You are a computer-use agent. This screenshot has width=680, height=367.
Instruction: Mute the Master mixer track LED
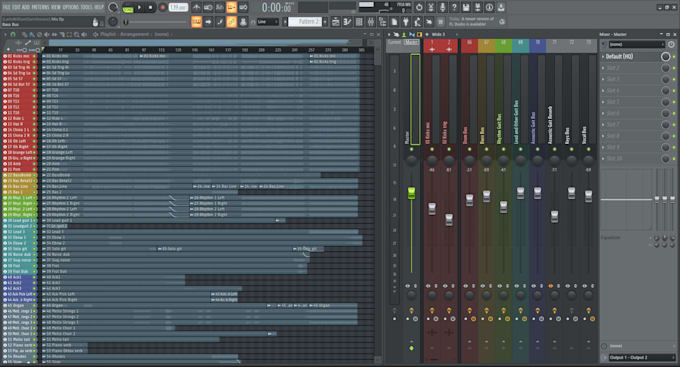(411, 149)
